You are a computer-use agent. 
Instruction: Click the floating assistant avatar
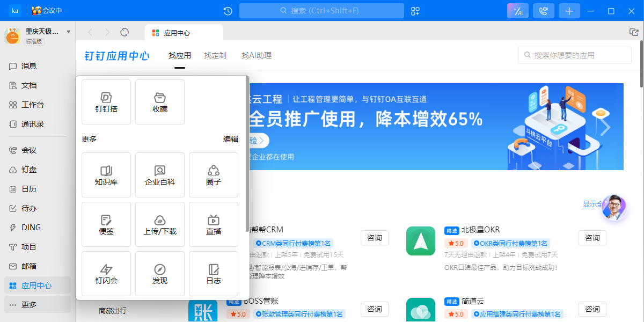(x=614, y=208)
